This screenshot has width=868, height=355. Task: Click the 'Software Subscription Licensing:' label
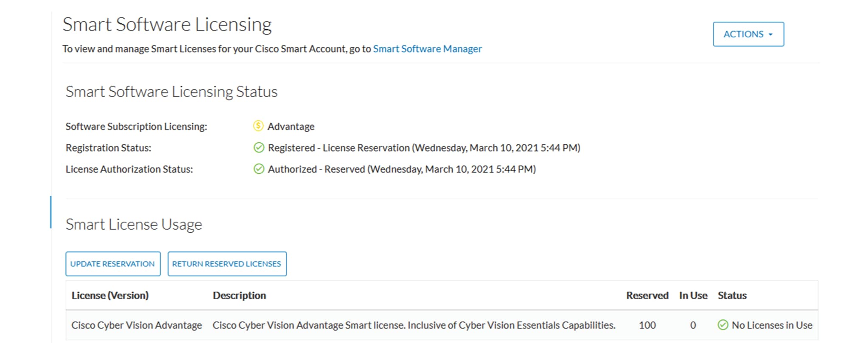click(136, 127)
